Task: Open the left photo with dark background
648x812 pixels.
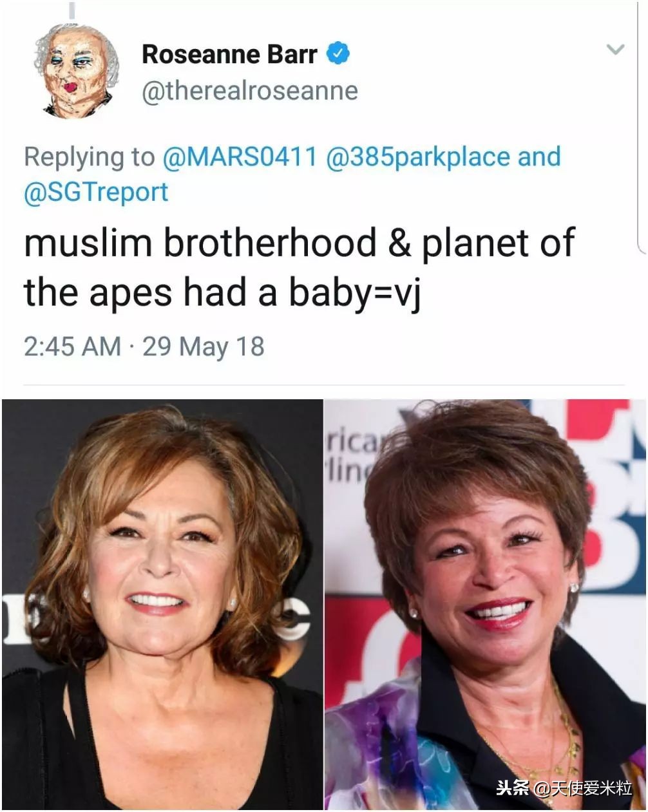Action: pos(162,604)
